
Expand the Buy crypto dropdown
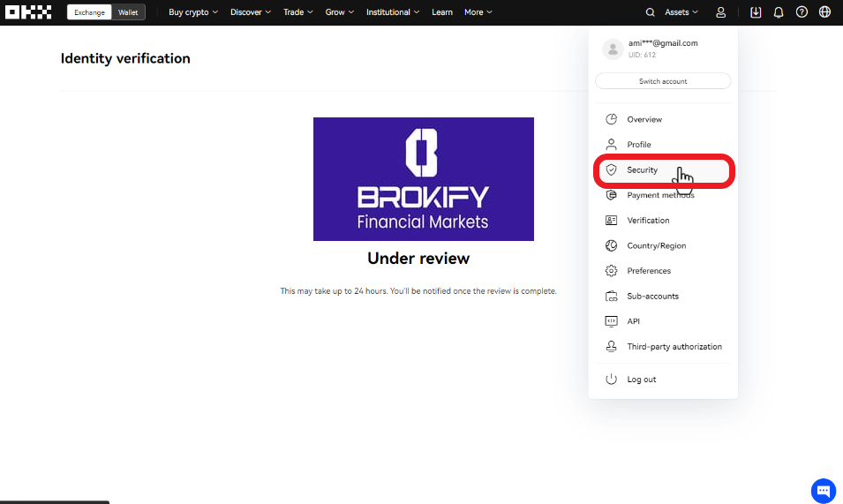pos(193,12)
